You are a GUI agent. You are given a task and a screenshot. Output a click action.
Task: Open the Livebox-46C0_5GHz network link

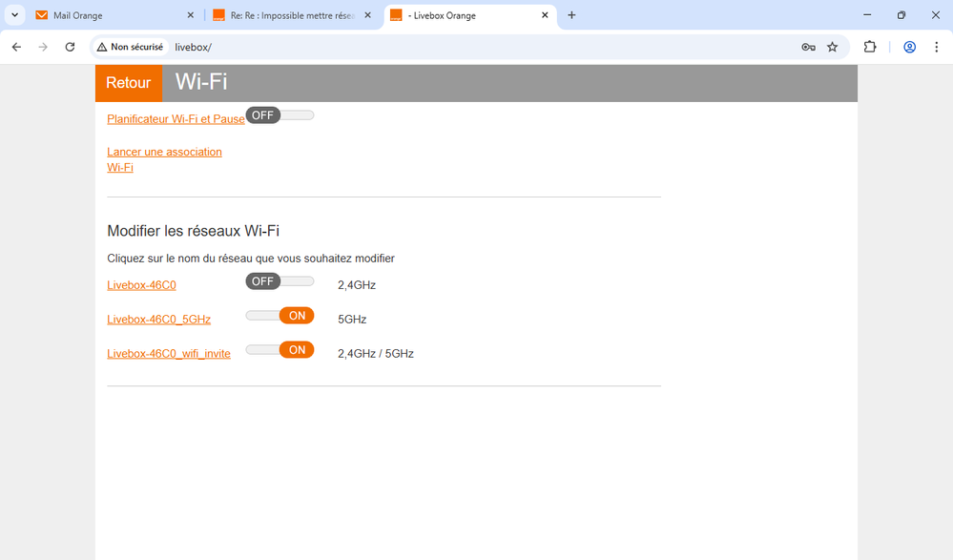158,320
